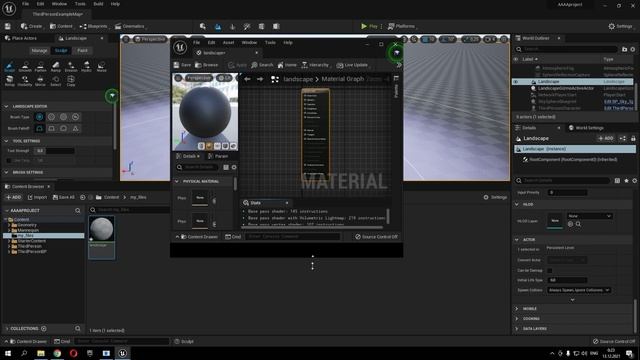Select the Smooth landscape tool
The image size is (640, 360).
tap(25, 67)
